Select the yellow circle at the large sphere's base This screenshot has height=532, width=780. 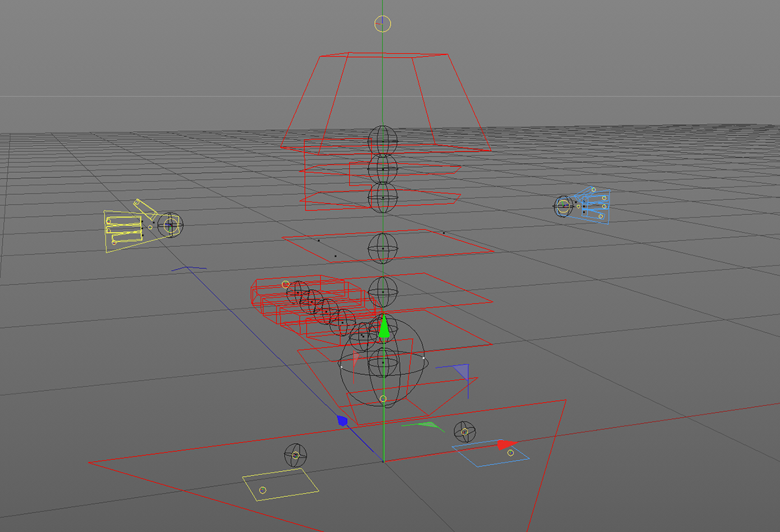pyautogui.click(x=383, y=399)
